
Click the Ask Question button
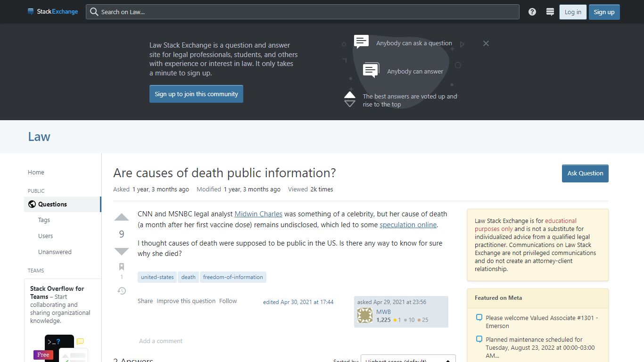(x=585, y=173)
